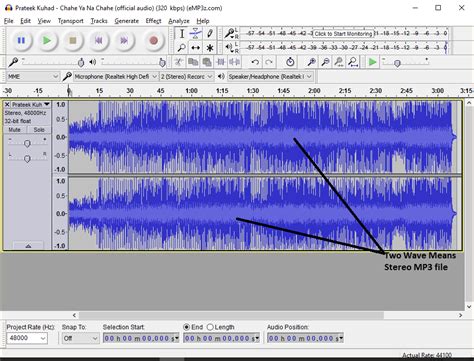Skip to End of track

click(124, 41)
